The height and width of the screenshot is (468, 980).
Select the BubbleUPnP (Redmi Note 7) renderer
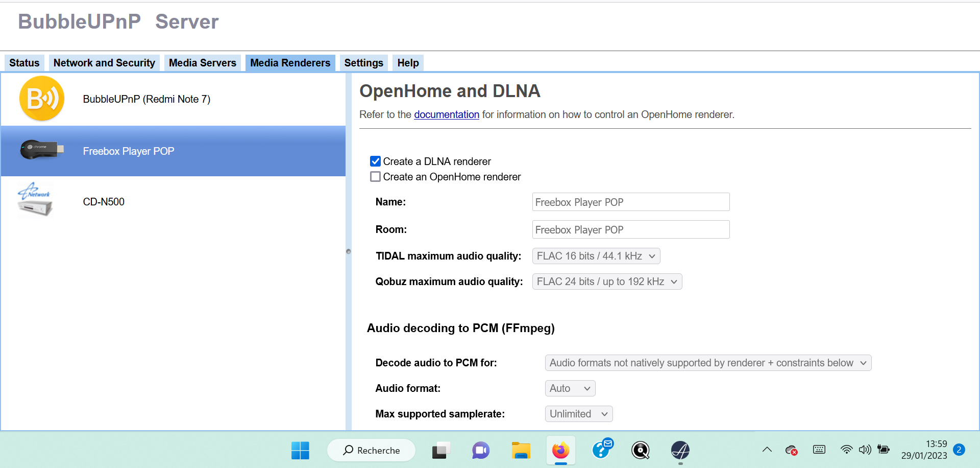(x=173, y=99)
